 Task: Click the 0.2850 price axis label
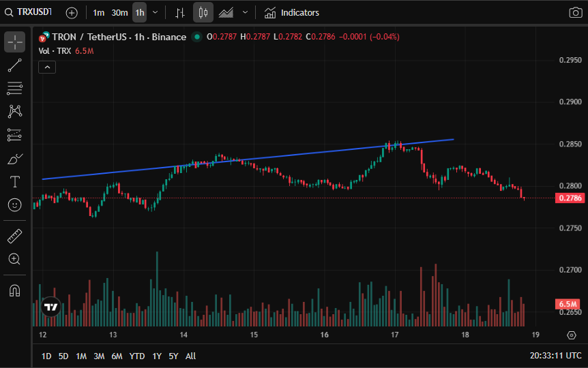[570, 144]
